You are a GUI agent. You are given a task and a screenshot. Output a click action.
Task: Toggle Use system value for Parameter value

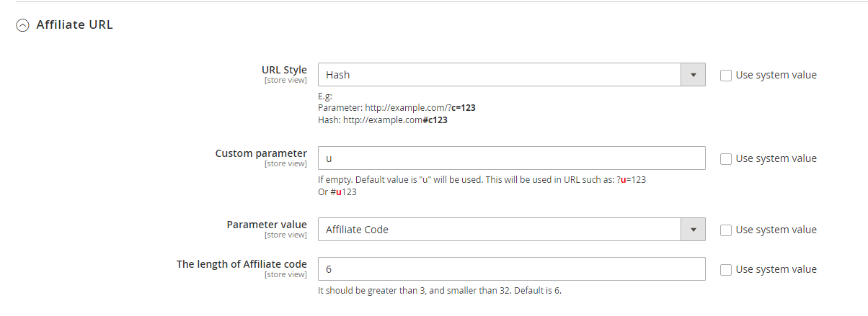(x=726, y=230)
